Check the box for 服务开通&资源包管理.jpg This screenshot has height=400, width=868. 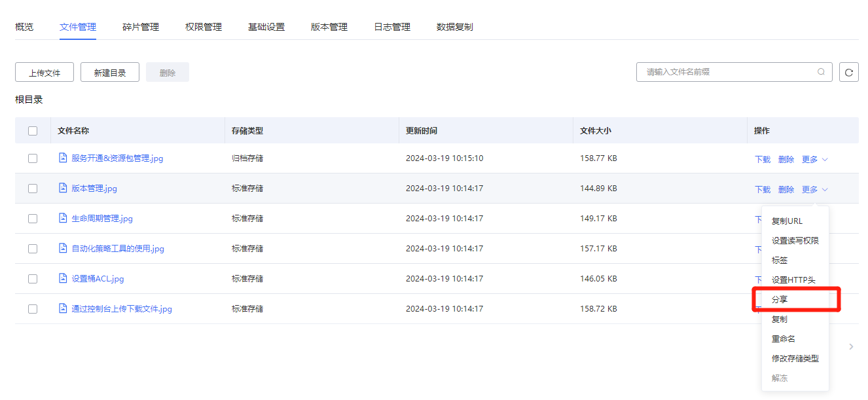click(33, 158)
